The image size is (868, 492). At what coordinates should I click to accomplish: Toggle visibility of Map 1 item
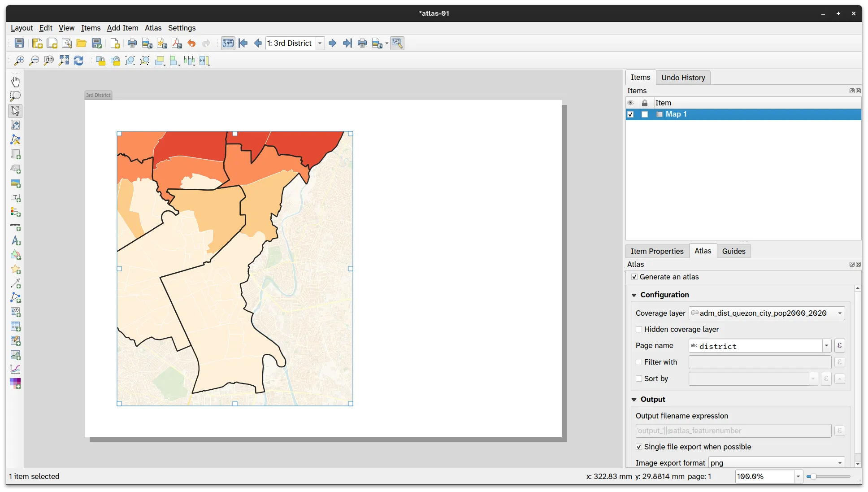pos(630,114)
